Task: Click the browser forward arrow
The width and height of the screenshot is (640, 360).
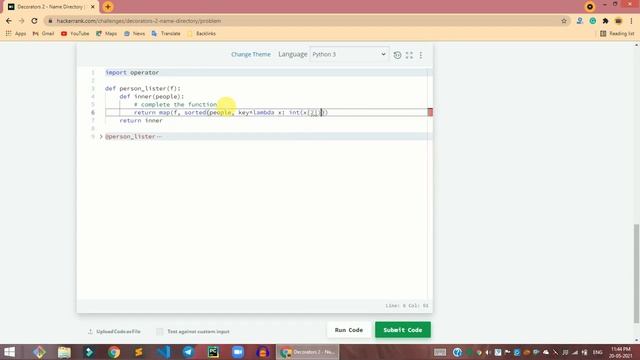Action: click(22, 21)
